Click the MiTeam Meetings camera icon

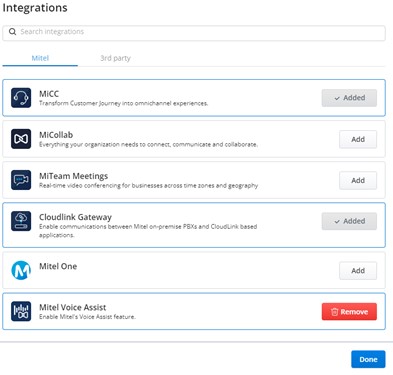[21, 180]
